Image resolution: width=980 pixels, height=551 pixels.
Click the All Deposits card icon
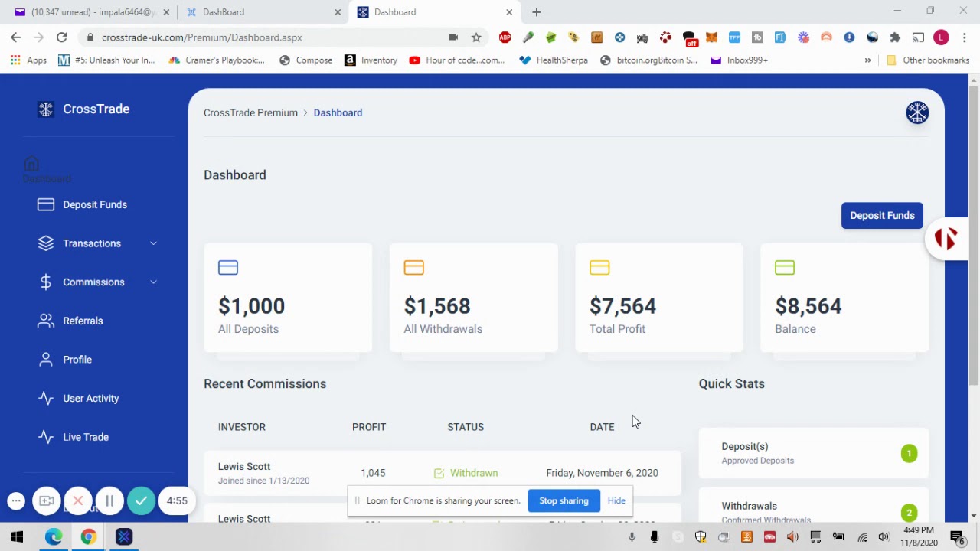point(228,267)
